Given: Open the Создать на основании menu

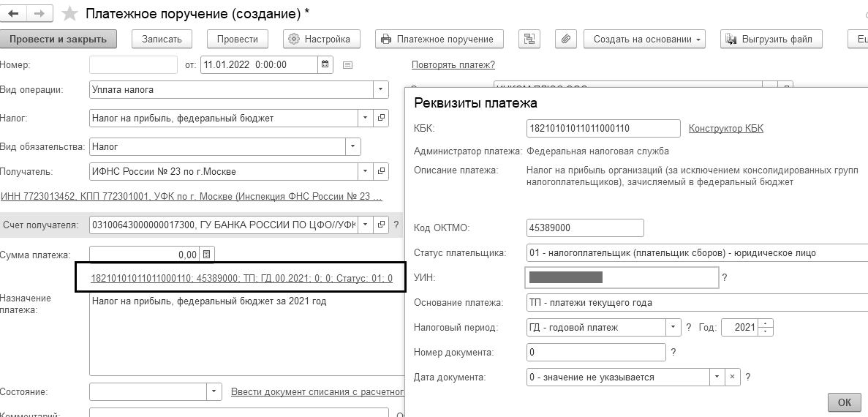Looking at the screenshot, I should tap(644, 39).
